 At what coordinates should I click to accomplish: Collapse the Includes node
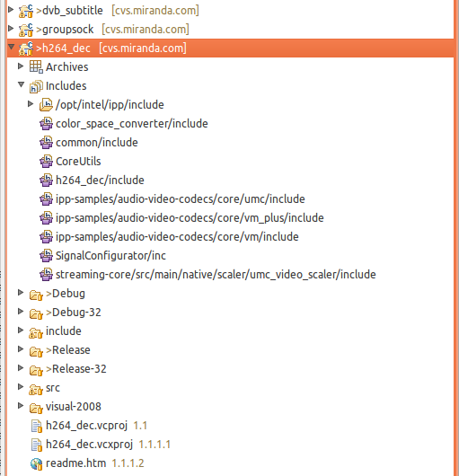tap(21, 84)
